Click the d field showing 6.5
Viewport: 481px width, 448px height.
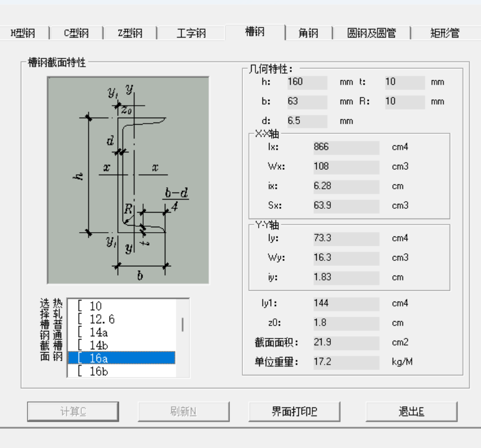click(x=307, y=121)
